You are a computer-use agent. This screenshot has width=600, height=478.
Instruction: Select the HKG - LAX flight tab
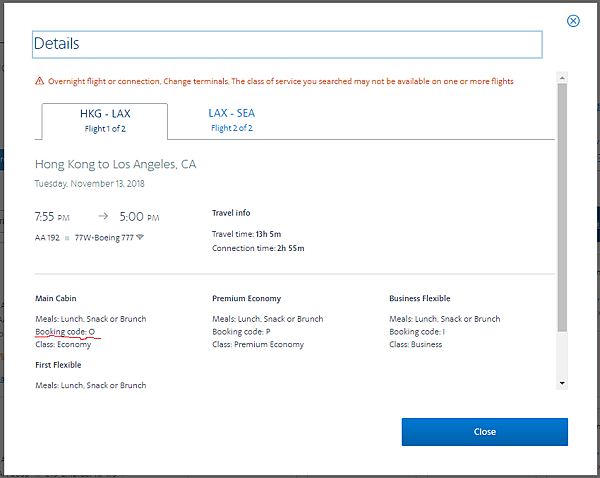pyautogui.click(x=104, y=120)
